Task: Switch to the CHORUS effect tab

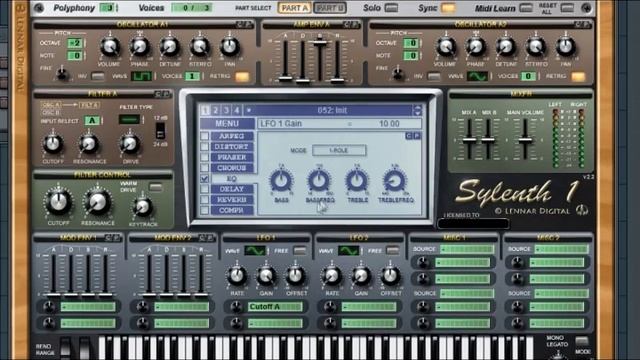Action: tap(232, 168)
